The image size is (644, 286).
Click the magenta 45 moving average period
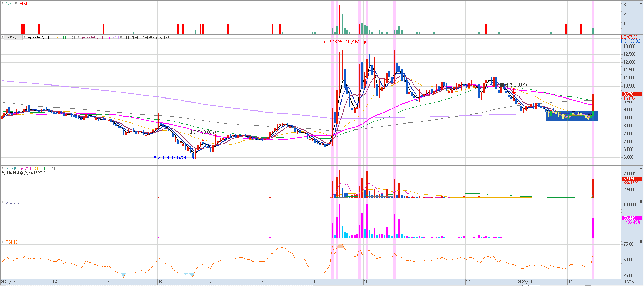click(x=108, y=37)
